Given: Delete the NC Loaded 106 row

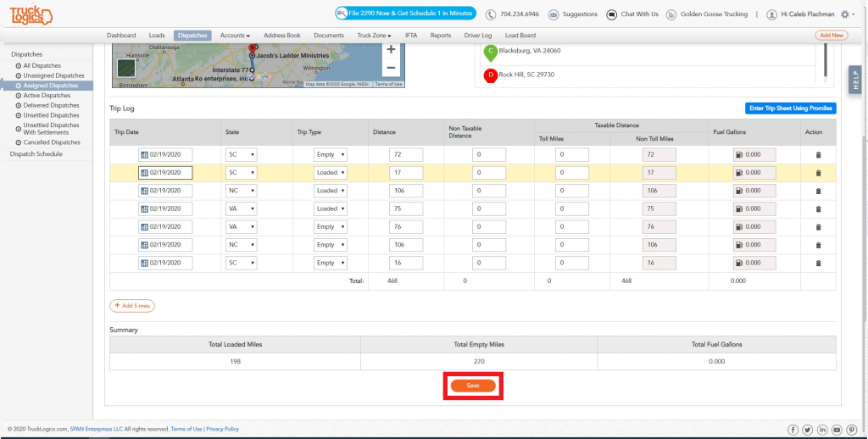Looking at the screenshot, I should [818, 191].
